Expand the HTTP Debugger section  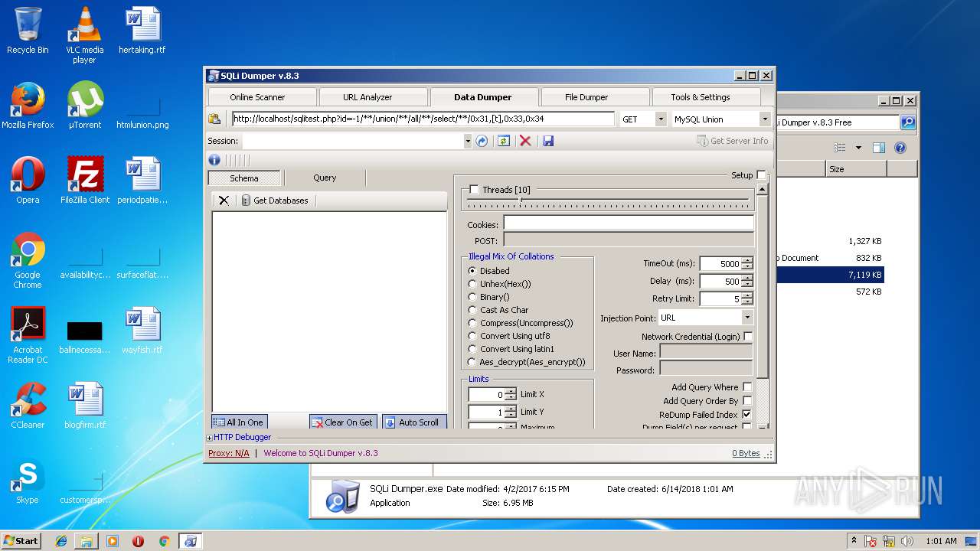point(210,438)
